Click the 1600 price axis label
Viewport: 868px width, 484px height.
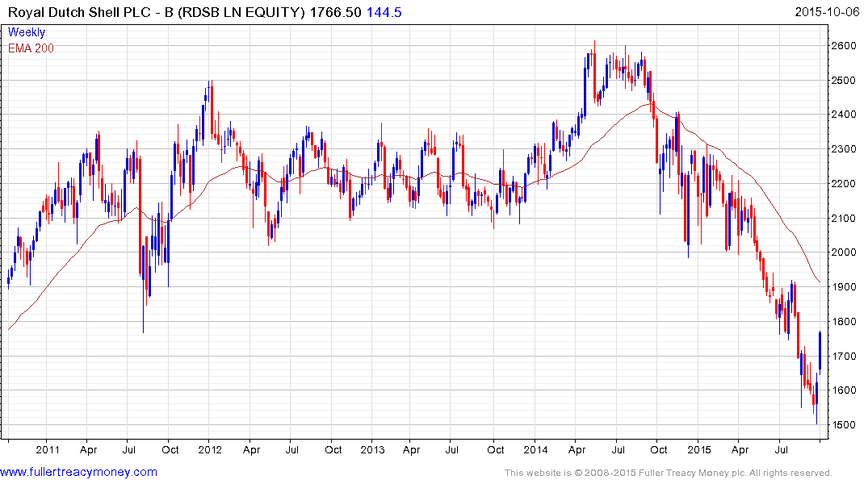point(844,390)
